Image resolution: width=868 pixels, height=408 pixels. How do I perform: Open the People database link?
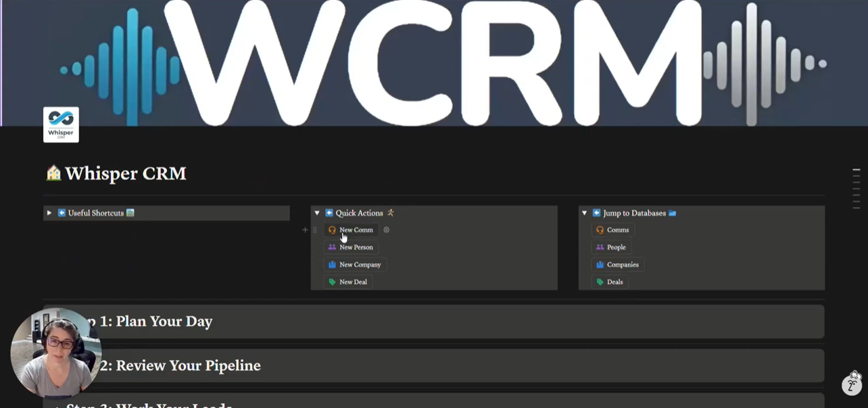(611, 248)
